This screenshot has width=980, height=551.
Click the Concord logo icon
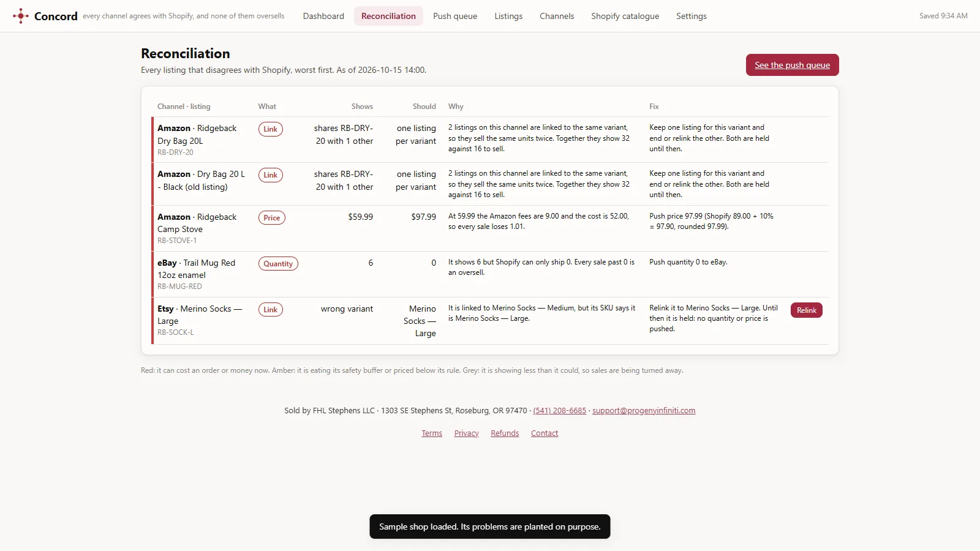pos(20,16)
